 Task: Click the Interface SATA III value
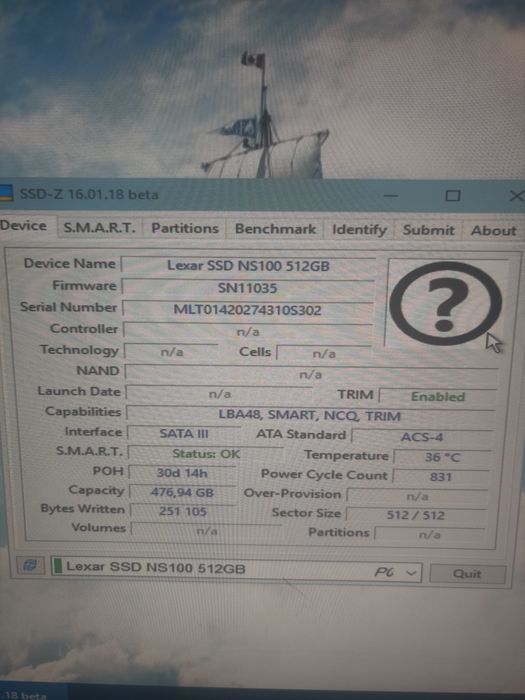click(x=184, y=433)
